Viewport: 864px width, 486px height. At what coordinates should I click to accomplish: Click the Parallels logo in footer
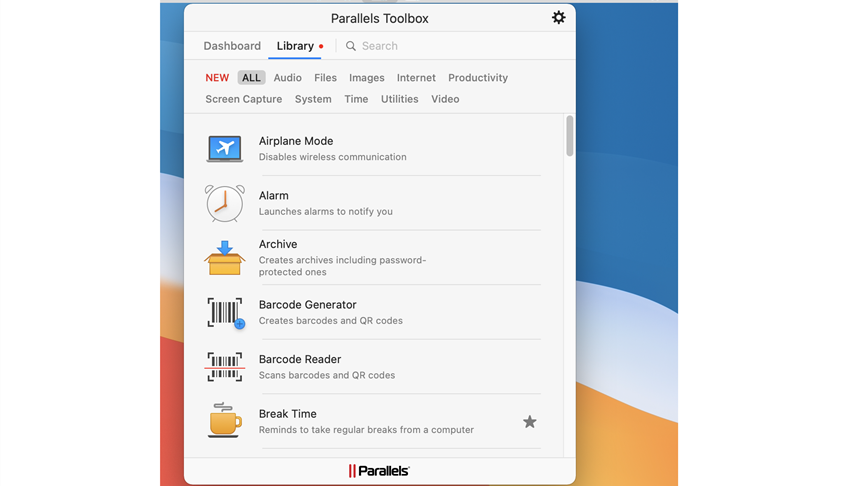pos(379,471)
